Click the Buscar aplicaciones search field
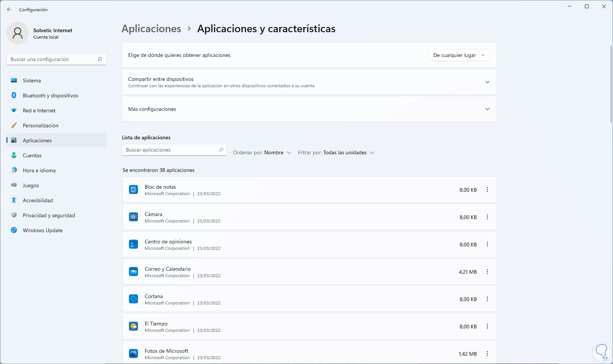Image resolution: width=613 pixels, height=364 pixels. pos(171,150)
